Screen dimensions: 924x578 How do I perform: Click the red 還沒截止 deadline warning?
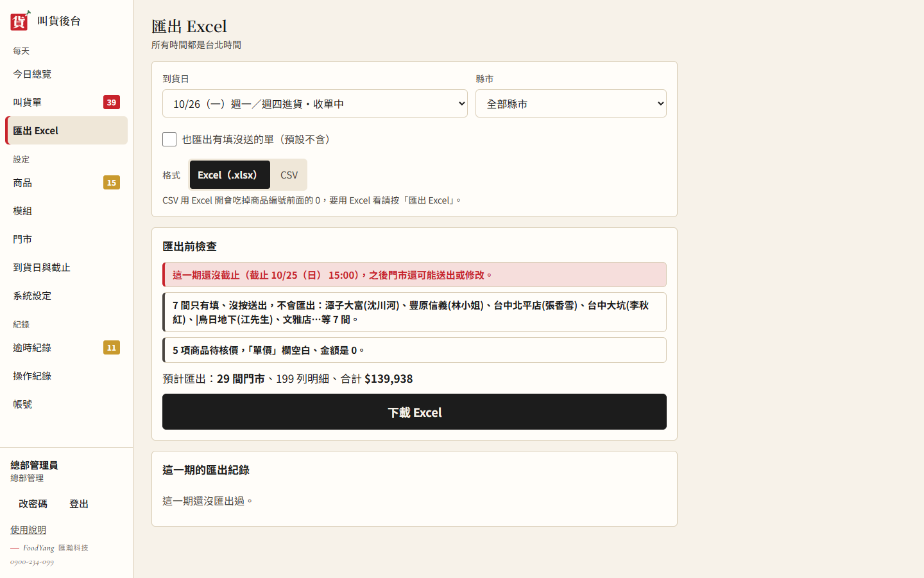click(x=415, y=275)
